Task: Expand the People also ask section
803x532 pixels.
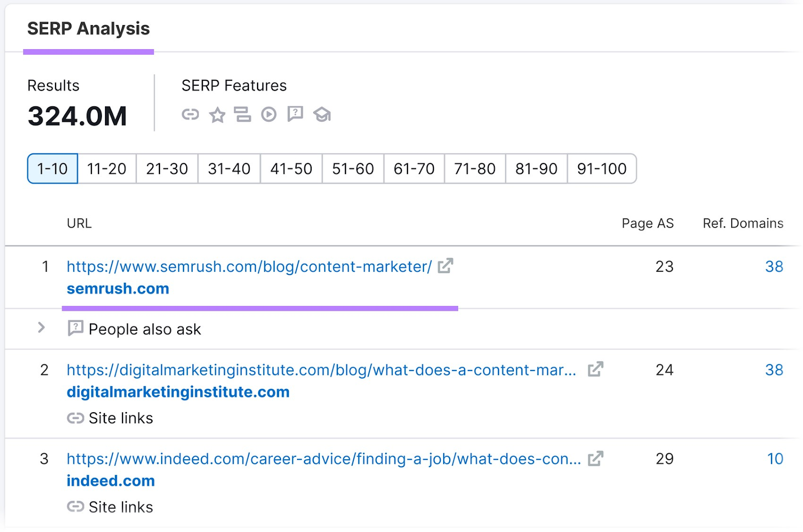Action: pyautogui.click(x=42, y=328)
